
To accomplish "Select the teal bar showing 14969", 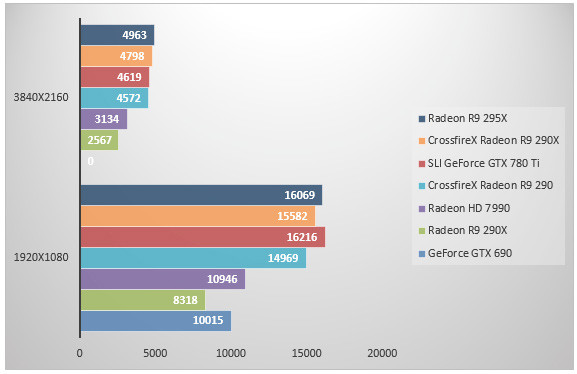I will 193,258.
